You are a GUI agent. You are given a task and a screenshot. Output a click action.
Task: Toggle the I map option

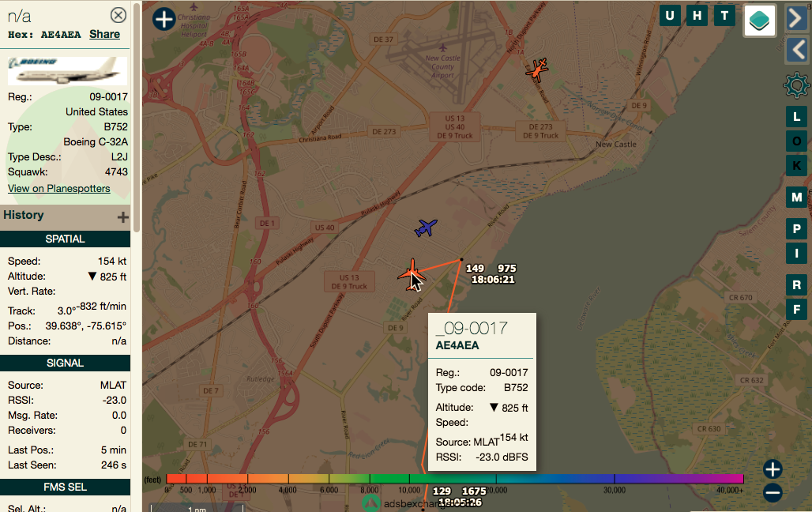796,254
